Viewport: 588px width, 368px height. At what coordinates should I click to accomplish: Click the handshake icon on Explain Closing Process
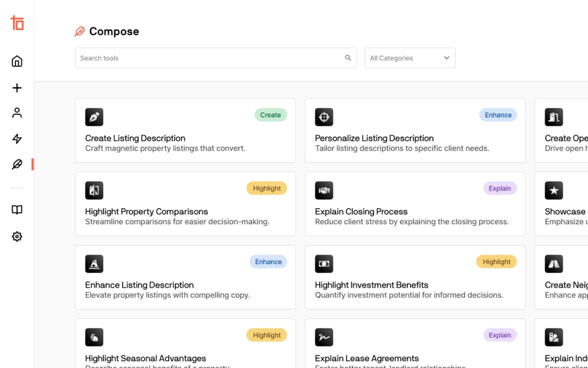[324, 191]
